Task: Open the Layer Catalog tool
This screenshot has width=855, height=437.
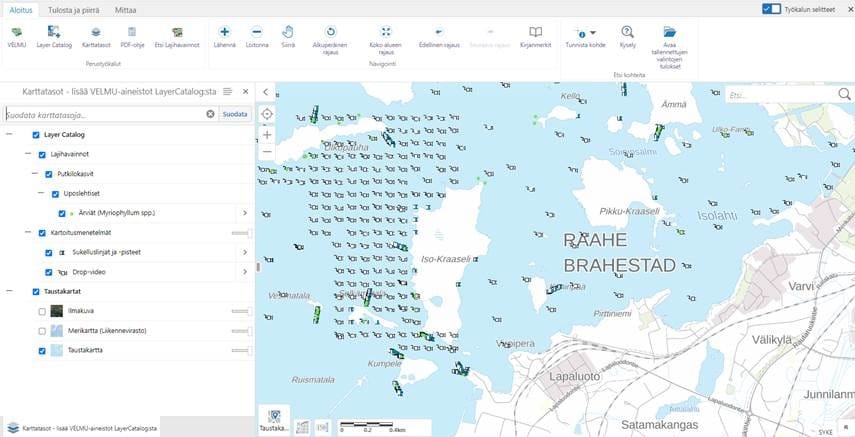Action: click(53, 36)
